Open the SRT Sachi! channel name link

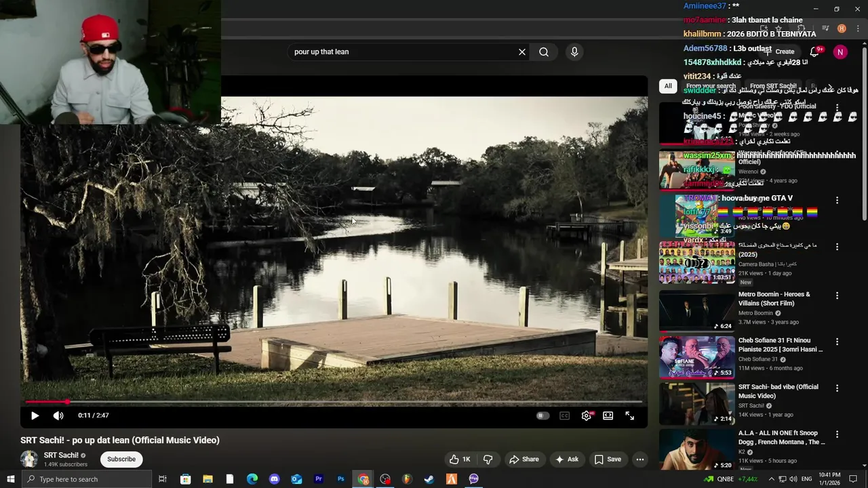[61, 455]
